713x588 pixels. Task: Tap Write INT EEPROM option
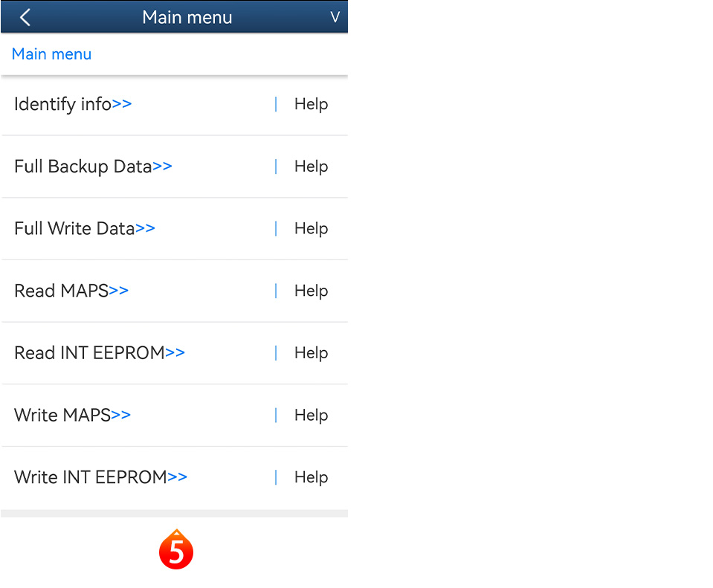(x=91, y=477)
